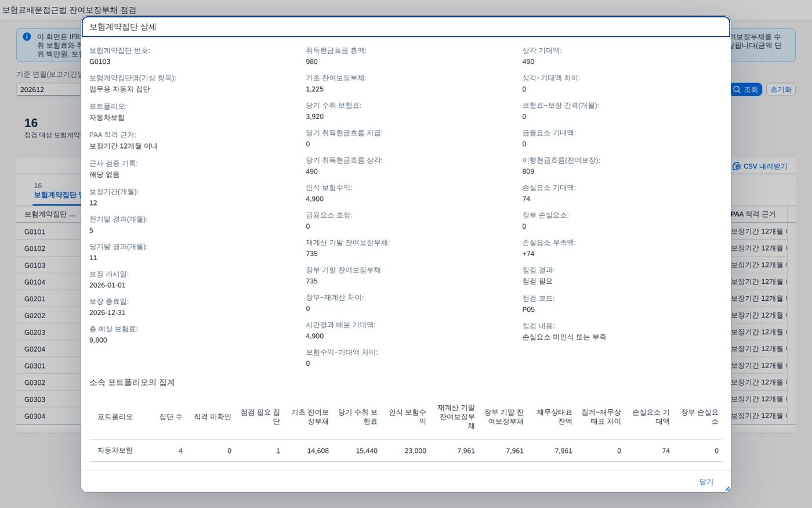Click the 자동차보험 row in portfolio summary
The image size is (812, 508).
(x=406, y=451)
